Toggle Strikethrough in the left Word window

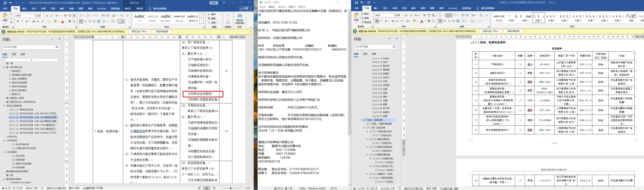[34, 21]
